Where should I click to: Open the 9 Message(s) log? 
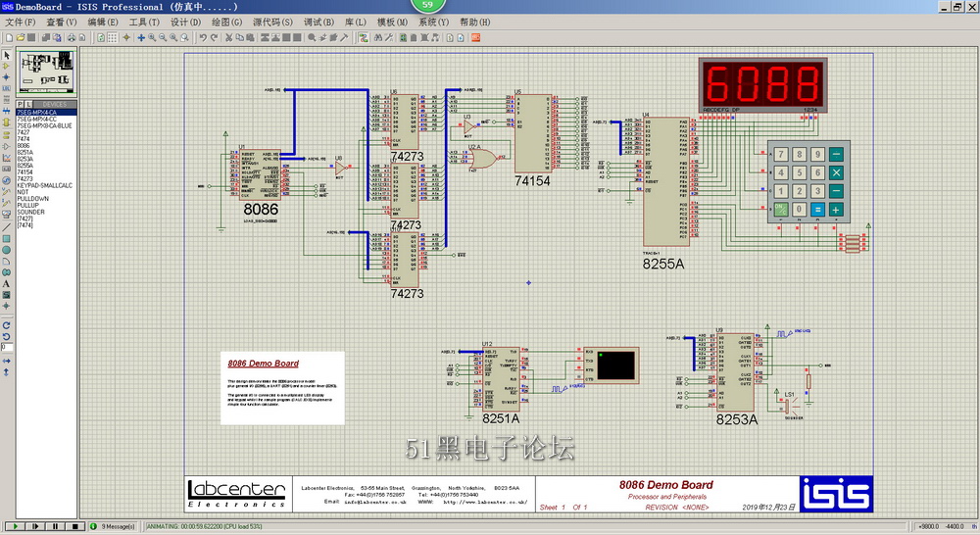click(x=118, y=526)
